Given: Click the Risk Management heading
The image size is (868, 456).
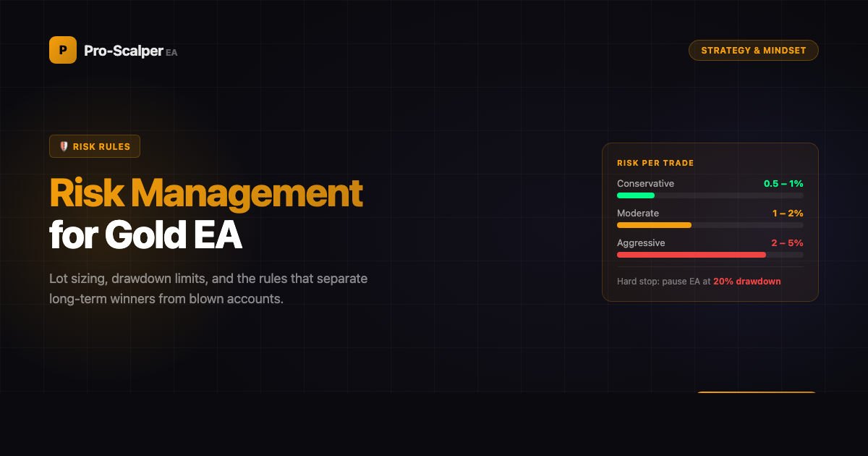Looking at the screenshot, I should click(205, 193).
